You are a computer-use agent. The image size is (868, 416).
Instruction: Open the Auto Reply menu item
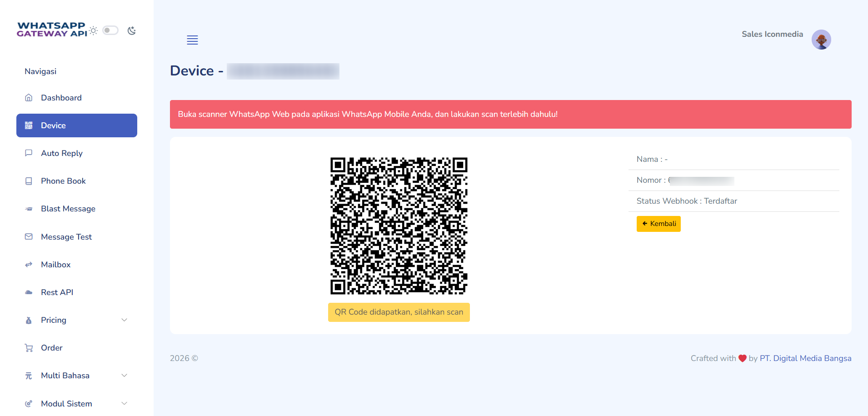[x=77, y=153]
